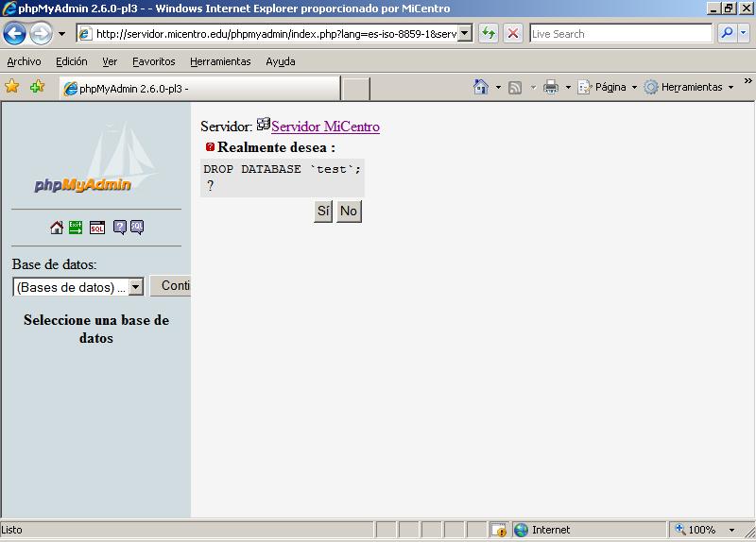Click the phpMyAdmin home icon in sidebar

click(x=57, y=228)
